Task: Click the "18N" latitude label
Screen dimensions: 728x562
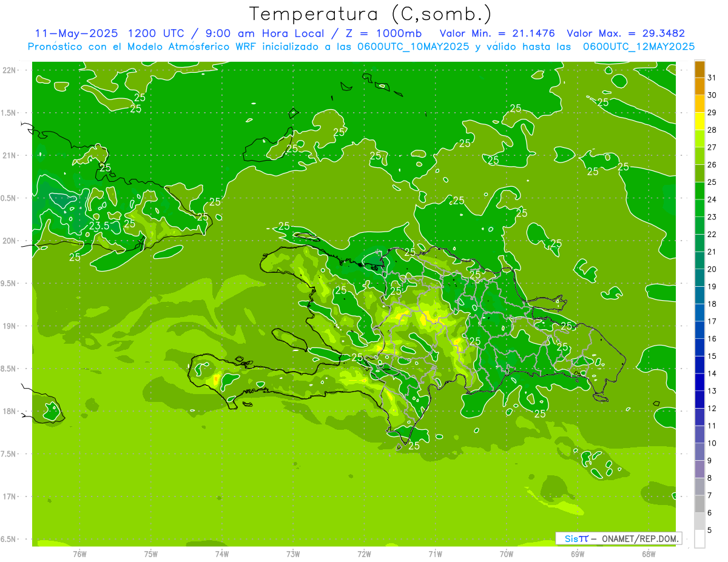Action: point(9,411)
